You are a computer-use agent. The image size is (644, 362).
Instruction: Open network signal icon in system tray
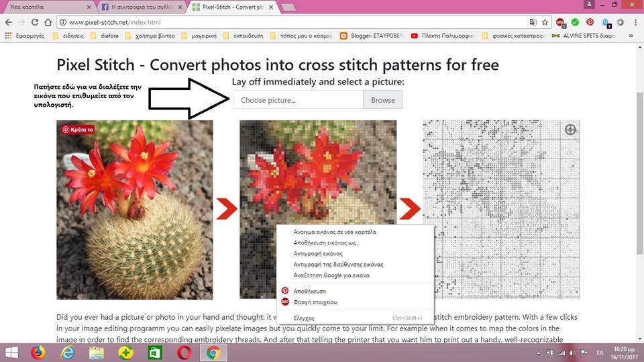point(561,353)
